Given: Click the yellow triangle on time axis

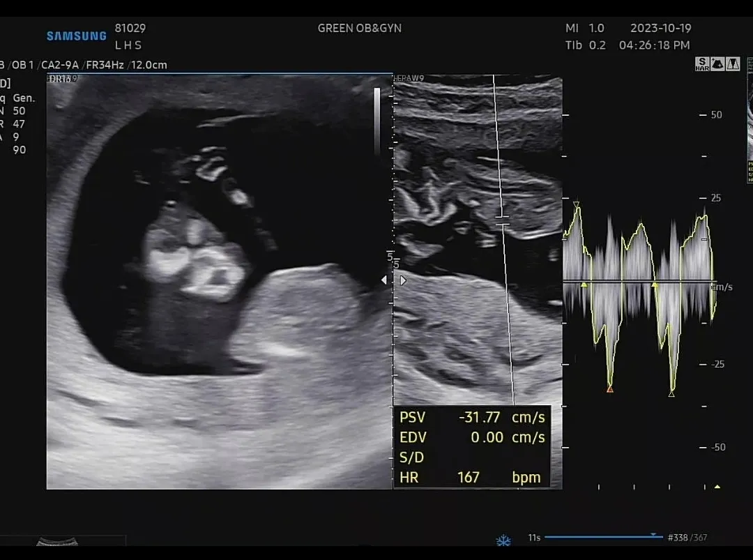Looking at the screenshot, I should 717,487.
